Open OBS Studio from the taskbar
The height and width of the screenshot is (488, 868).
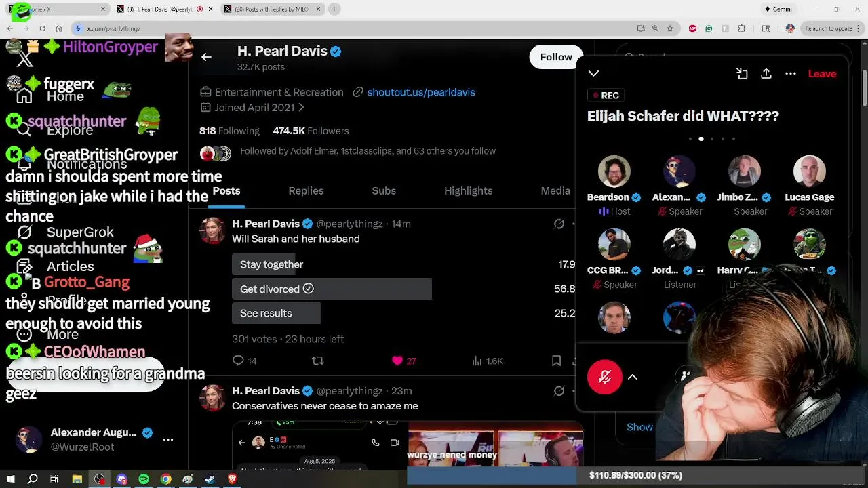pos(100,479)
